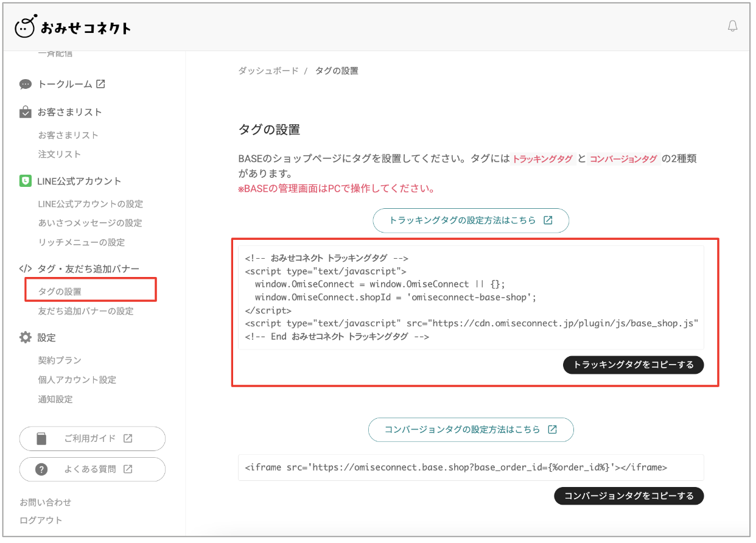756x543 pixels.
Task: Click inside the tracking tag code box
Action: pyautogui.click(x=471, y=297)
